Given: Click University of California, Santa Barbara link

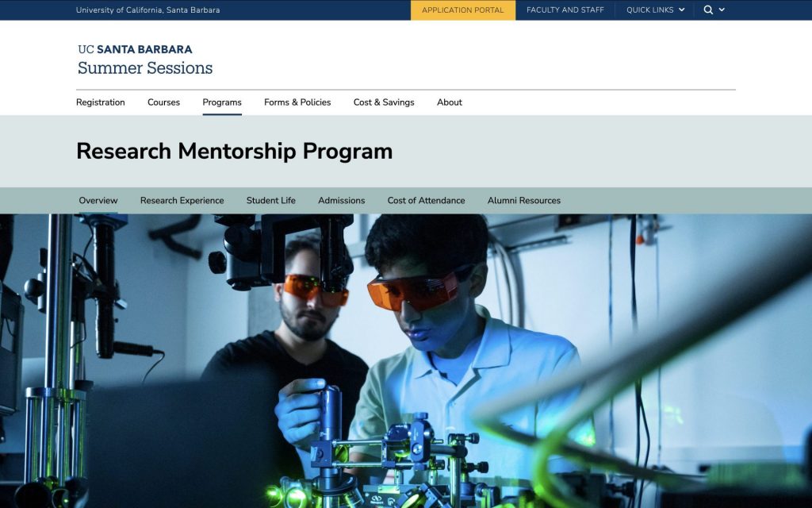Looking at the screenshot, I should [147, 10].
